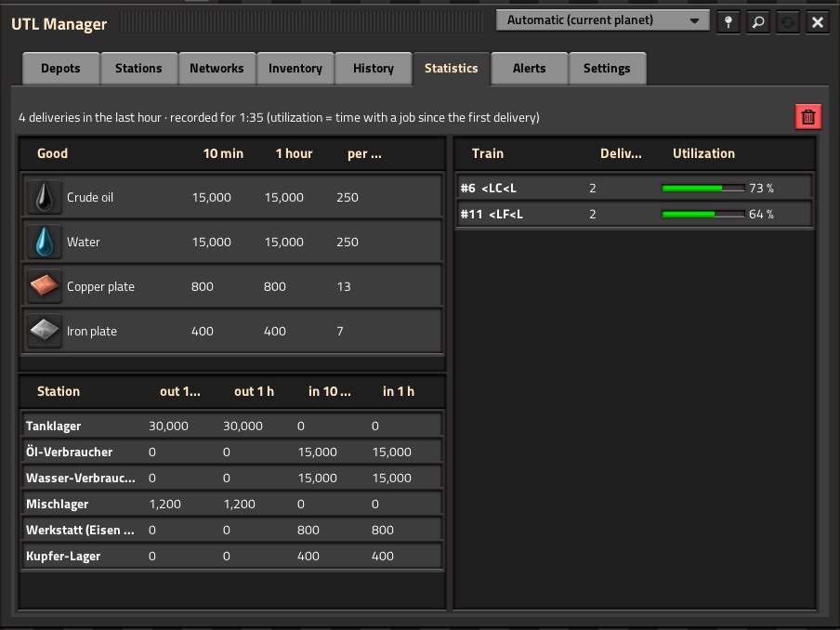Image resolution: width=840 pixels, height=630 pixels.
Task: Click the Kupfer-Lager station name
Action: [63, 556]
